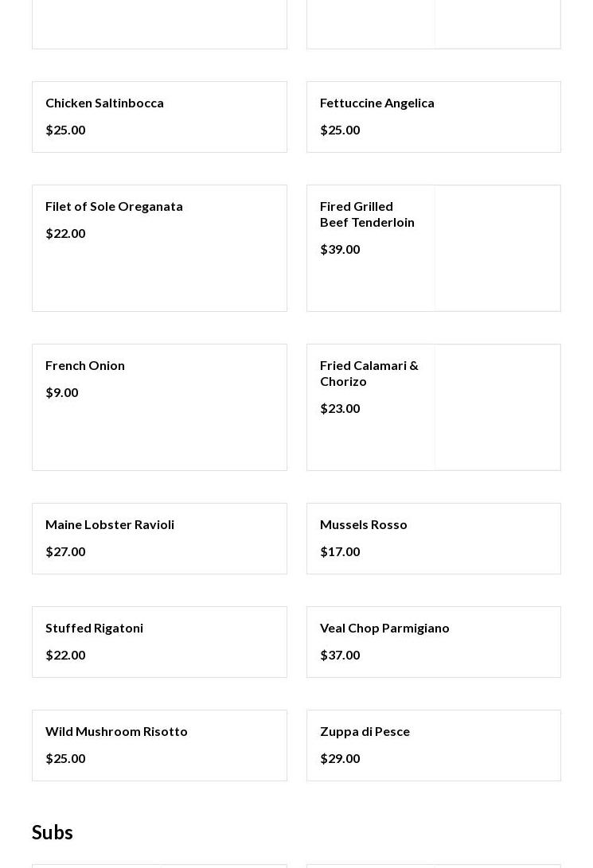
Task: Click the Fried Calamari image placeholder
Action: 497,407
